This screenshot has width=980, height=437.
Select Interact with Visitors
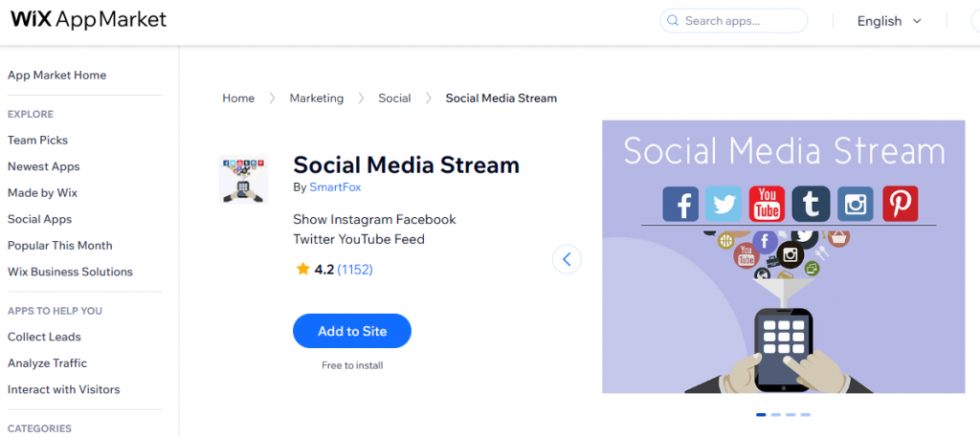tap(64, 389)
